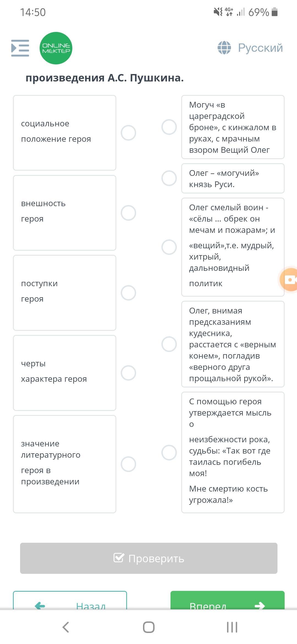297x644 pixels.
Task: Tap the orange floating camera icon
Action: [x=289, y=280]
